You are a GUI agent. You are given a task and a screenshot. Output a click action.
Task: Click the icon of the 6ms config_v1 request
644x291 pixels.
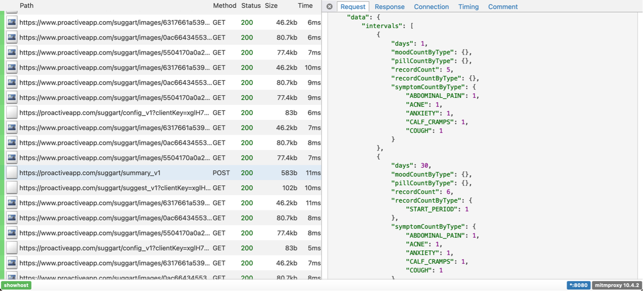pyautogui.click(x=12, y=113)
